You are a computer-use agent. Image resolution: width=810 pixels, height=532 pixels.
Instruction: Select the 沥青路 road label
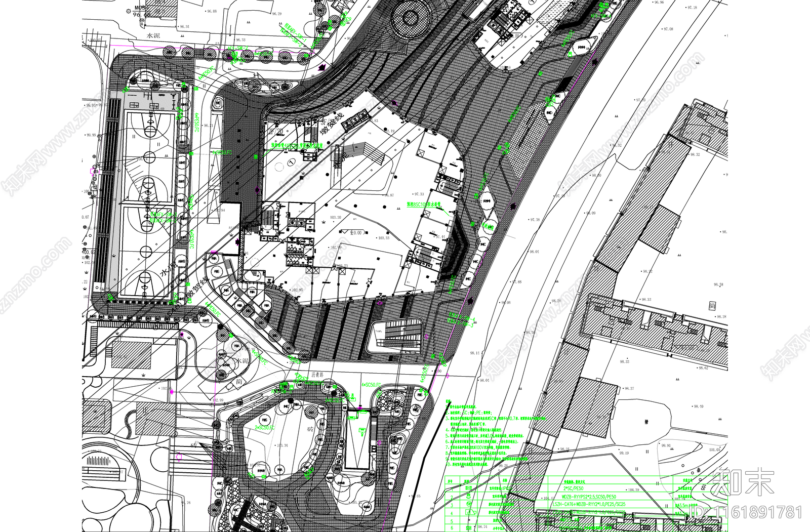click(317, 376)
